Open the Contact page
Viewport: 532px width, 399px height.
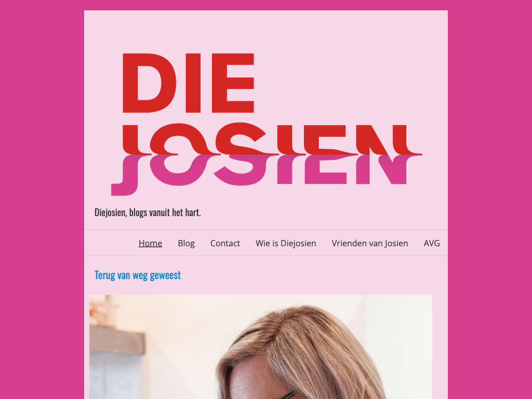(225, 243)
